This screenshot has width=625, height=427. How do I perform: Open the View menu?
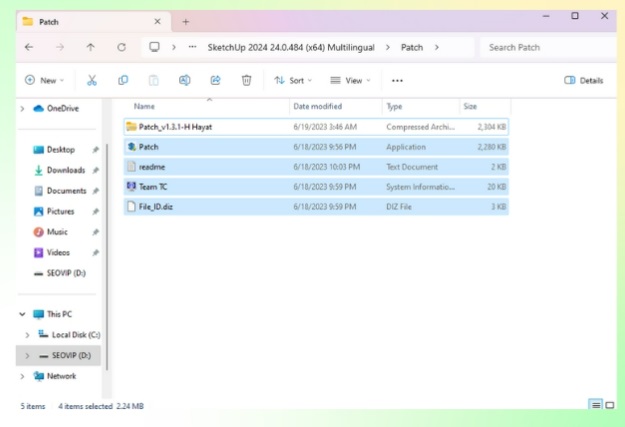coord(350,80)
